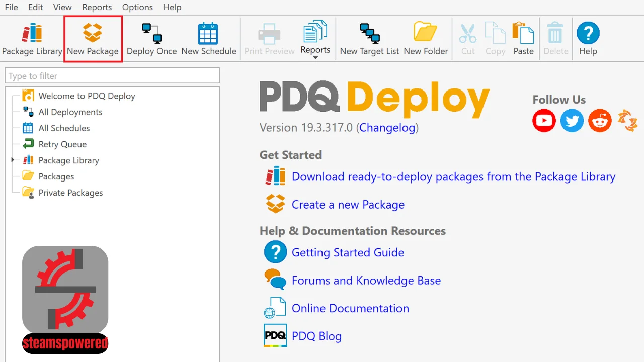This screenshot has height=362, width=644.
Task: Click Download ready-to-deploy packages link
Action: coord(453,177)
